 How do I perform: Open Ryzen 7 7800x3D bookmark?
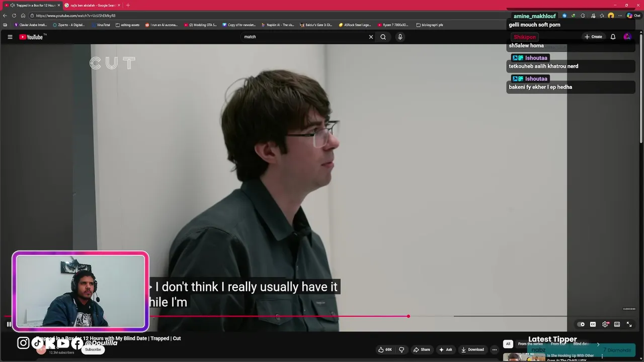[x=393, y=25]
